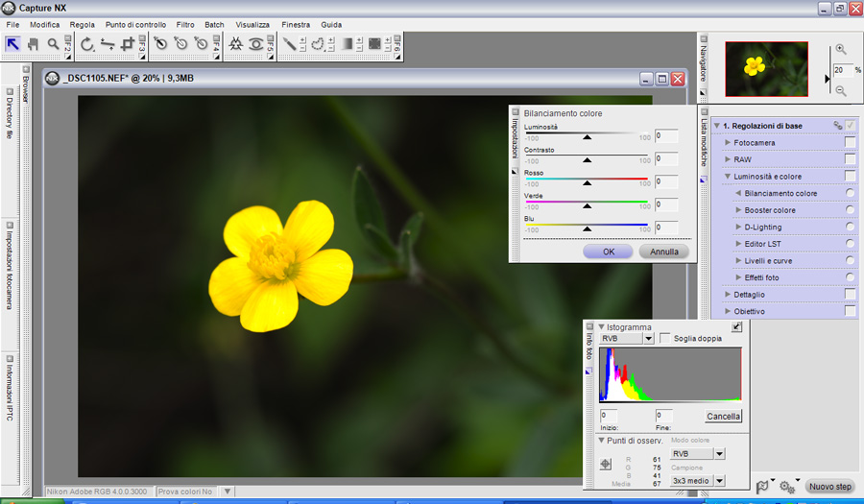Open the Modo colore RVB dropdown

720,454
